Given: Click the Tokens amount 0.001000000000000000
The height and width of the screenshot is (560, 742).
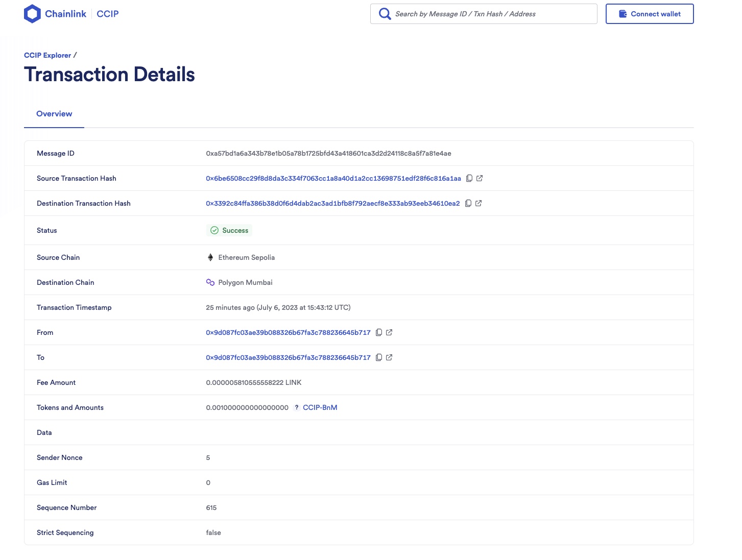Looking at the screenshot, I should pyautogui.click(x=247, y=407).
